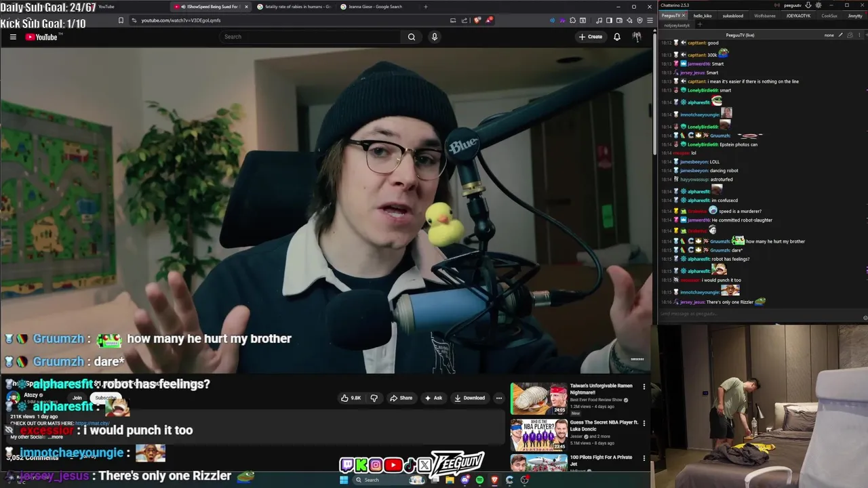Viewport: 868px width, 488px height.
Task: Click the 'none' chat mode label
Action: pyautogui.click(x=829, y=35)
